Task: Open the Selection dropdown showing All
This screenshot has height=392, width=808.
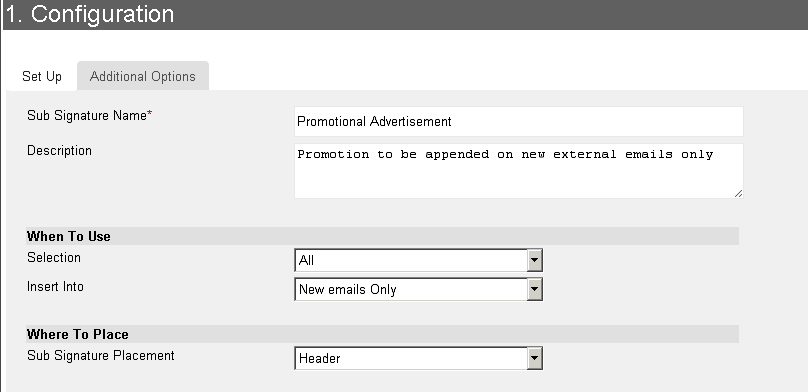Action: 418,261
